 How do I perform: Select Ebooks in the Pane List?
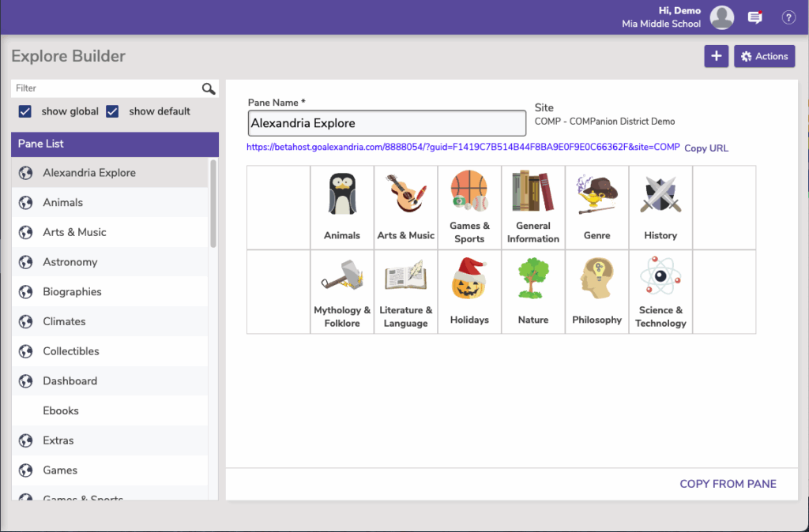[x=61, y=410]
